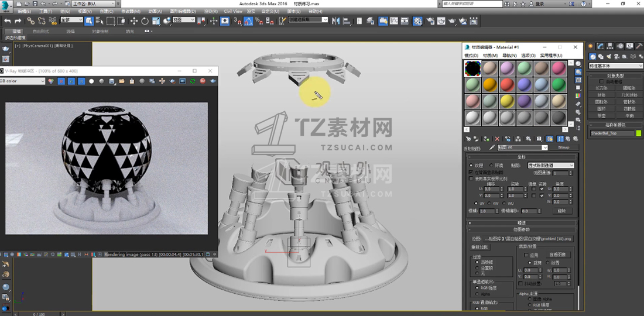This screenshot has height=316, width=644.
Task: Open the Modify panel tab icon
Action: click(600, 46)
